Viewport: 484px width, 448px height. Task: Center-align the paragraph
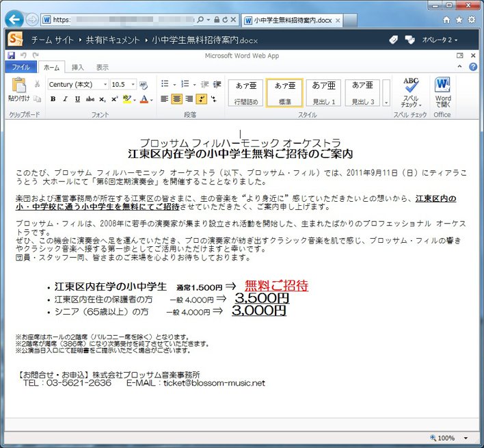(x=176, y=99)
